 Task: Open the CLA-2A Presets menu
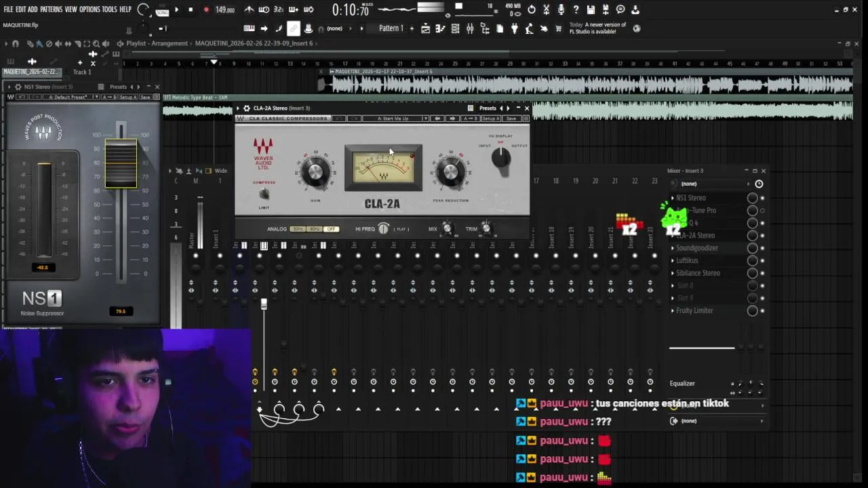(488, 108)
